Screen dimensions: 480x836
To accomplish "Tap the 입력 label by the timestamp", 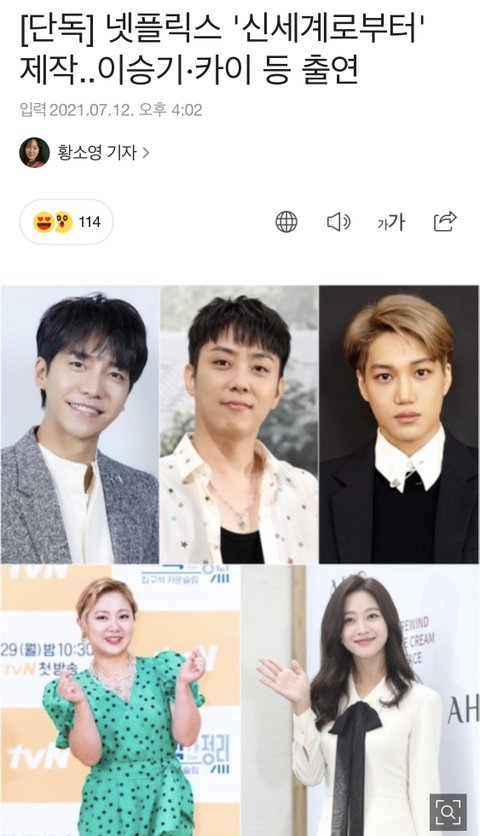I will point(33,110).
